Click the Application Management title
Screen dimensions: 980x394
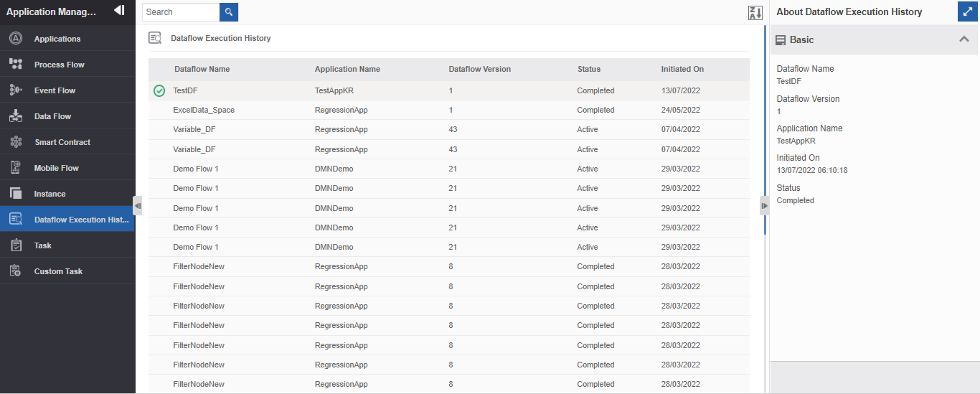tap(51, 11)
